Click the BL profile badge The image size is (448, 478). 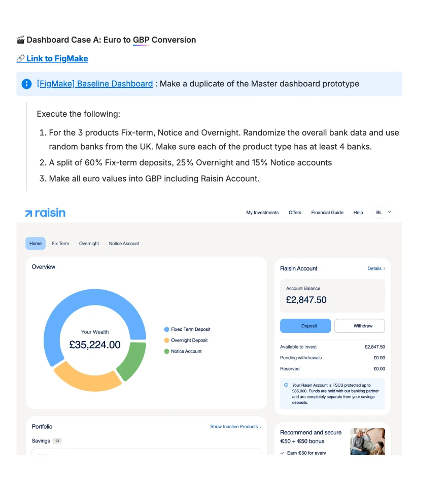point(379,213)
